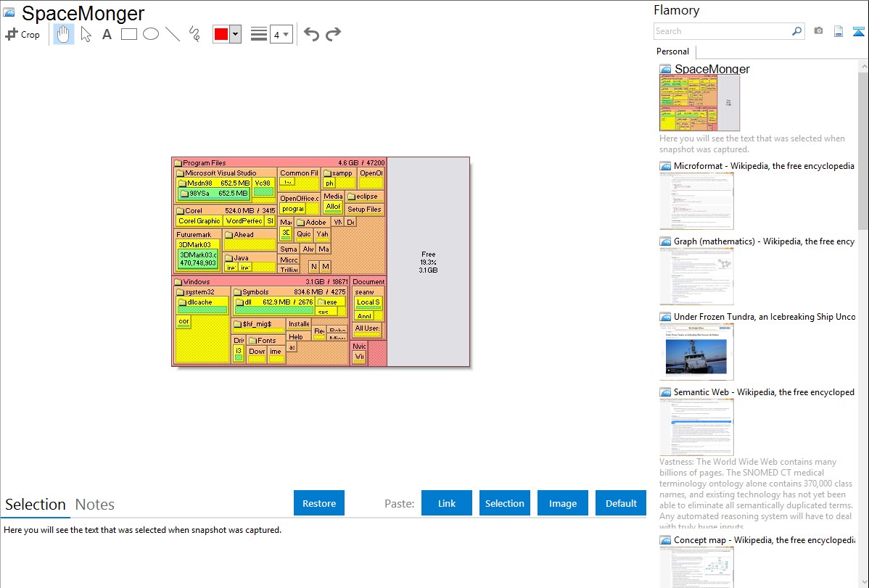
Task: Open the line thickness dropdown
Action: (x=281, y=34)
